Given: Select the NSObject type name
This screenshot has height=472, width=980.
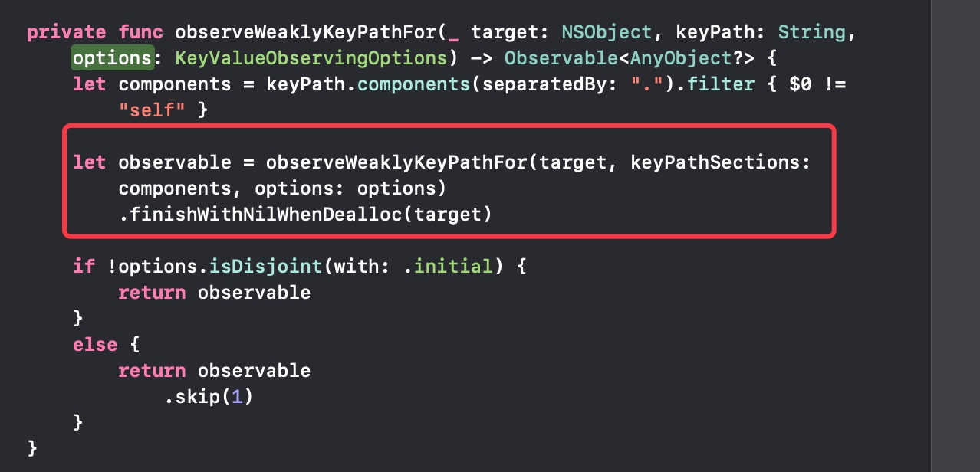Looking at the screenshot, I should (607, 32).
